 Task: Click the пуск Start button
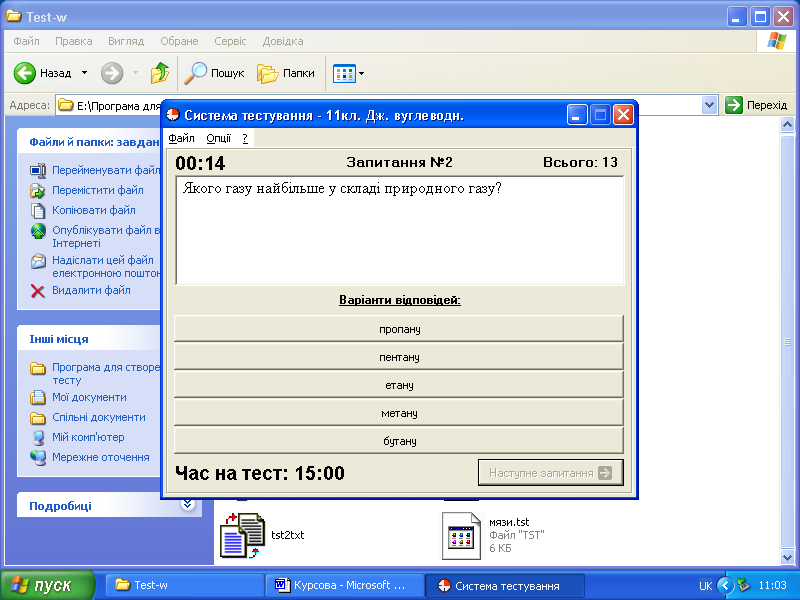[47, 585]
